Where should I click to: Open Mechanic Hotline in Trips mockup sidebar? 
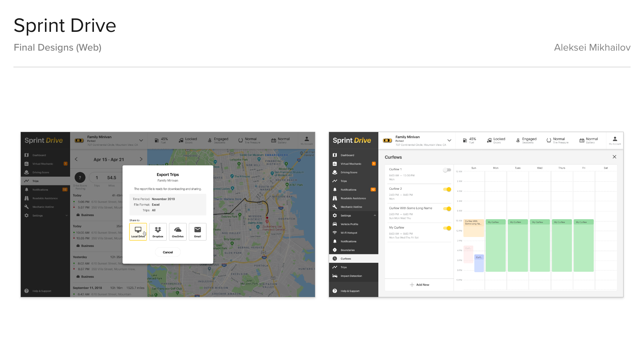(x=45, y=207)
